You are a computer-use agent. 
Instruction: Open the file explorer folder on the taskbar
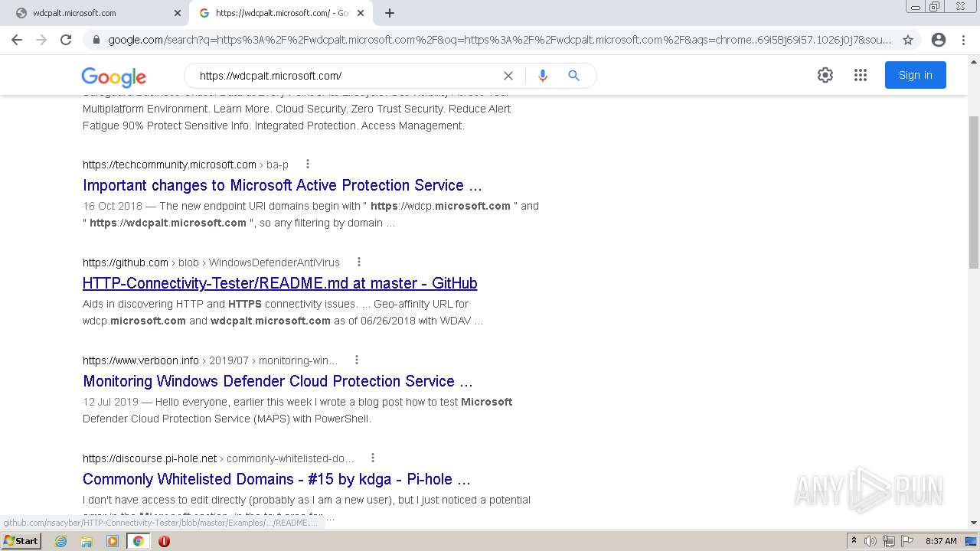(x=87, y=541)
